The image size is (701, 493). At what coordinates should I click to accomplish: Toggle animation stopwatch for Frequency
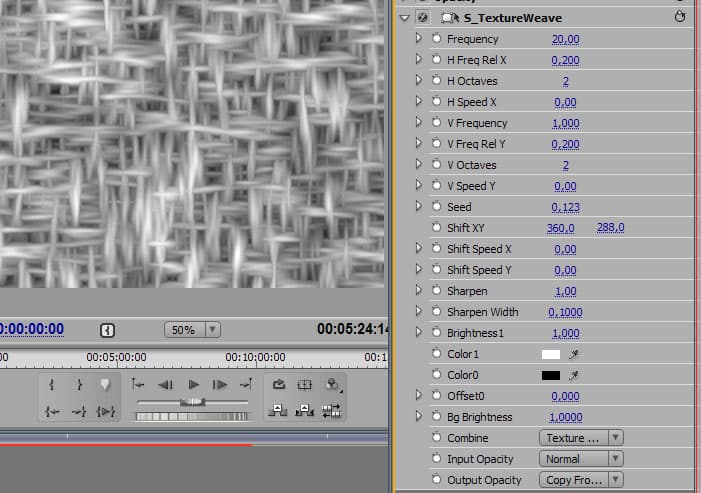click(436, 39)
